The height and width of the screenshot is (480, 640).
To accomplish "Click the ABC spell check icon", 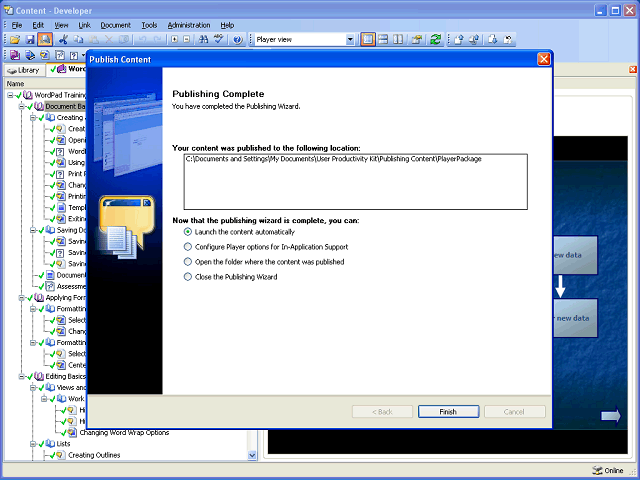I will tap(219, 40).
